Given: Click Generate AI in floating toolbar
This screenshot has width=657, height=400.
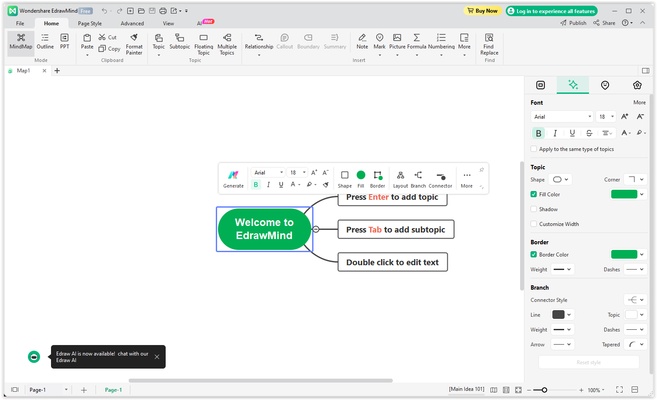Looking at the screenshot, I should tap(233, 179).
